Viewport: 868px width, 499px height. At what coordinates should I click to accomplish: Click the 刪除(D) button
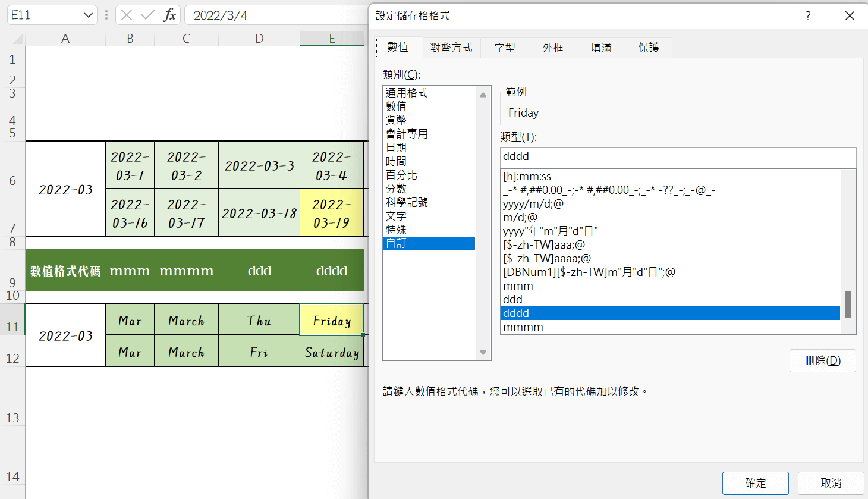[x=823, y=360]
